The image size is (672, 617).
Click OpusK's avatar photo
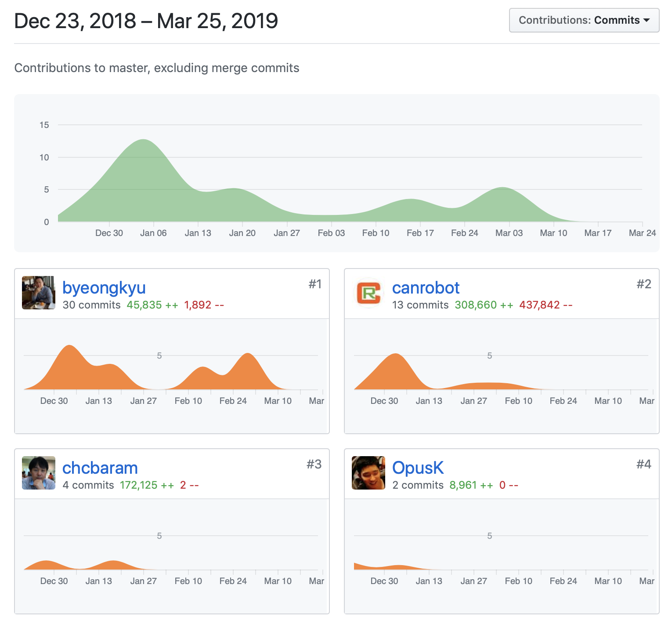369,473
